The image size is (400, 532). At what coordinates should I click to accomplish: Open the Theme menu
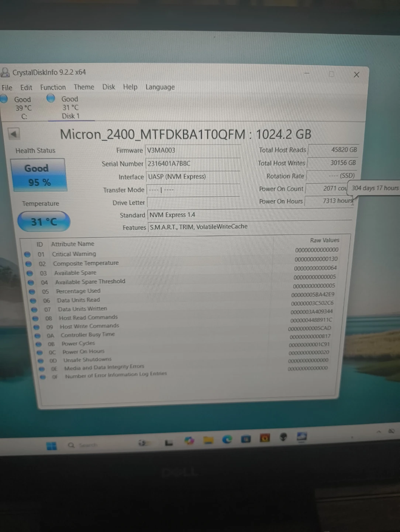[x=84, y=87]
